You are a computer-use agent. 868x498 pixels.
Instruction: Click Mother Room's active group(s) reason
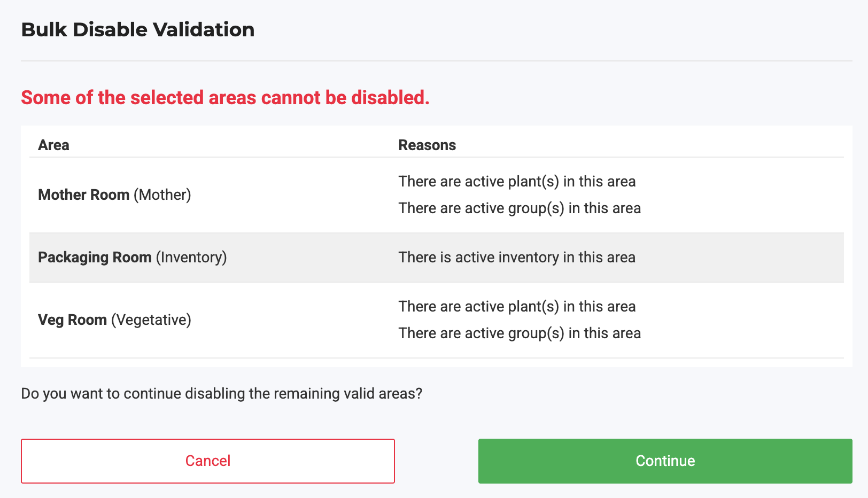point(520,208)
